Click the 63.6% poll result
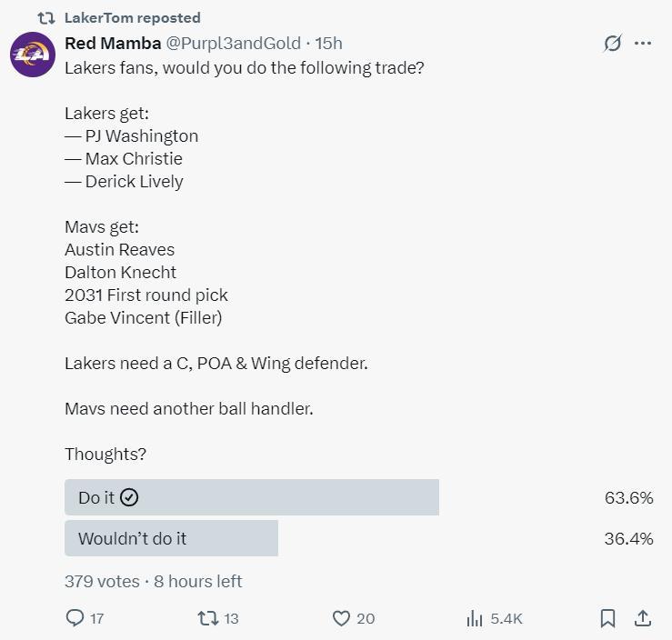Screen dimensions: 672x640 coord(628,497)
